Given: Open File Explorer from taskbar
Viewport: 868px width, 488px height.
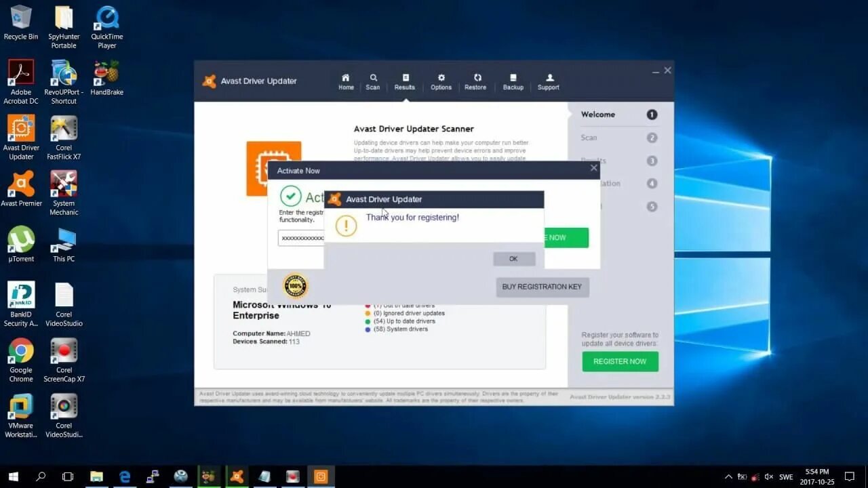Looking at the screenshot, I should click(x=96, y=476).
